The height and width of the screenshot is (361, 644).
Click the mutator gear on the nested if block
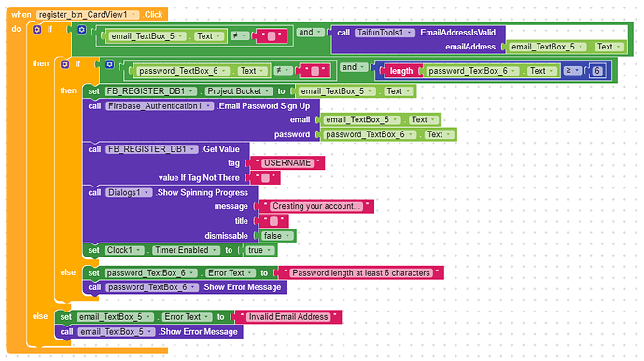65,64
